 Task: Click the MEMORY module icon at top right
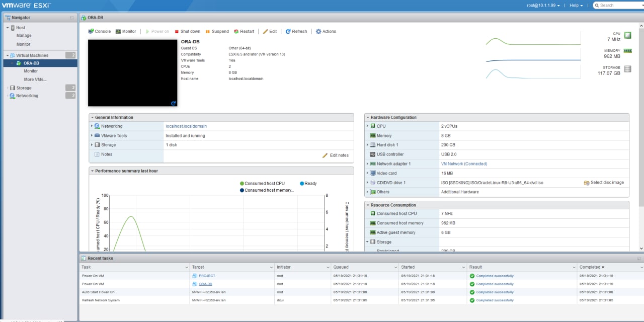[627, 51]
